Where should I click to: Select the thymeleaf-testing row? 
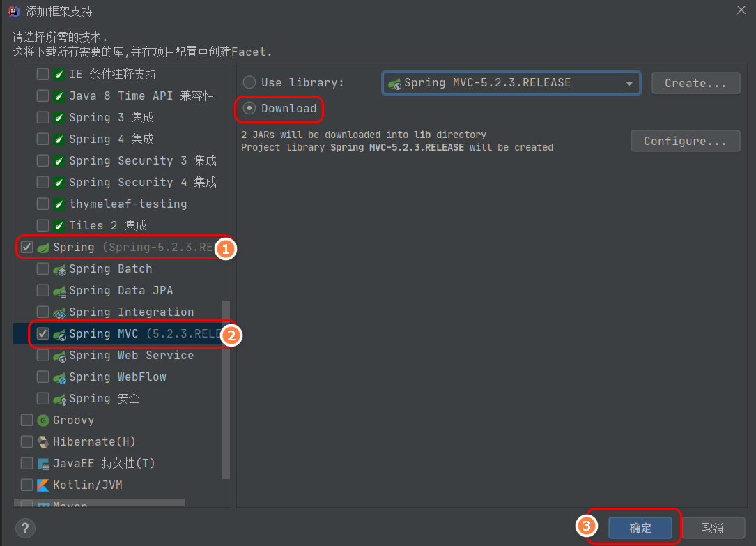[121, 204]
